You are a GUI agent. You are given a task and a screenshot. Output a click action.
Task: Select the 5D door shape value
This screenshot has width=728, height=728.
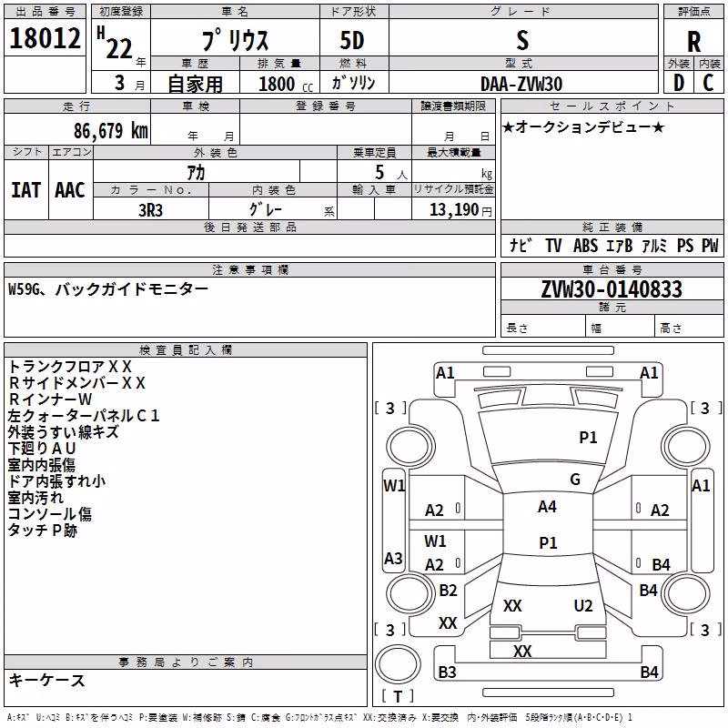click(352, 40)
